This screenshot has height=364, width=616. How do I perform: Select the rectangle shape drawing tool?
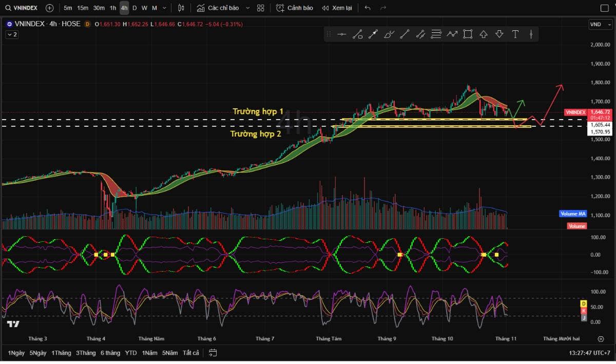(468, 34)
